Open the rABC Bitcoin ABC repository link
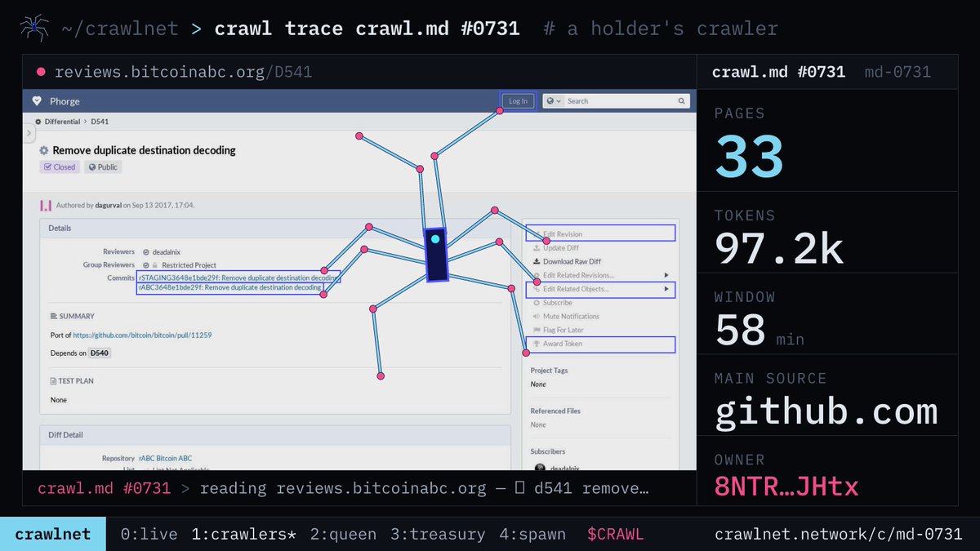The width and height of the screenshot is (980, 551). pyautogui.click(x=166, y=459)
